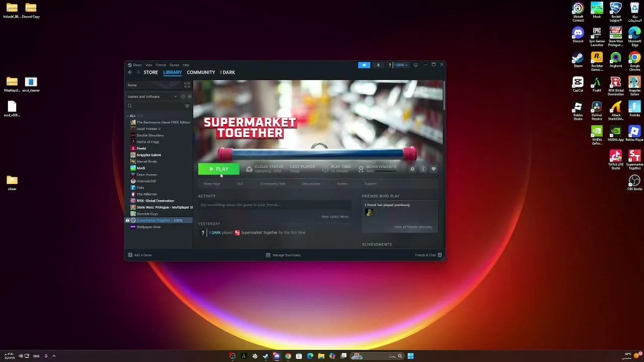Viewport: 644px width, 362px height.
Task: Add Supermarket Together to favorites with heart
Action: (434, 169)
